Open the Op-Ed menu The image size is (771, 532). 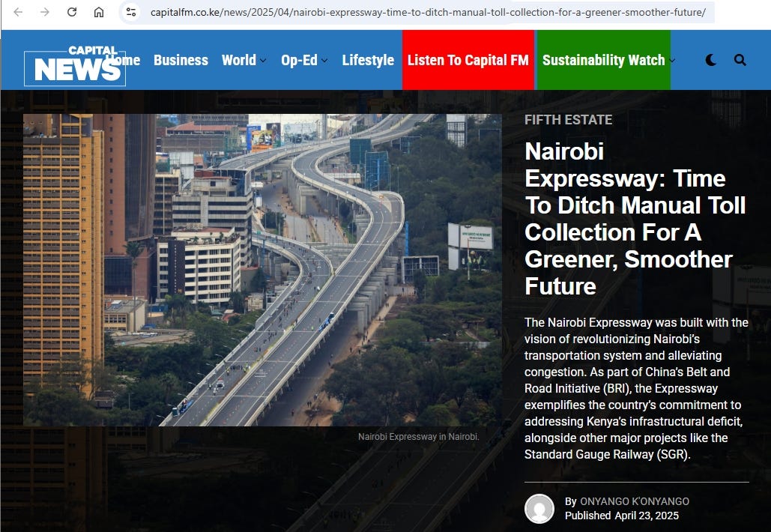299,60
